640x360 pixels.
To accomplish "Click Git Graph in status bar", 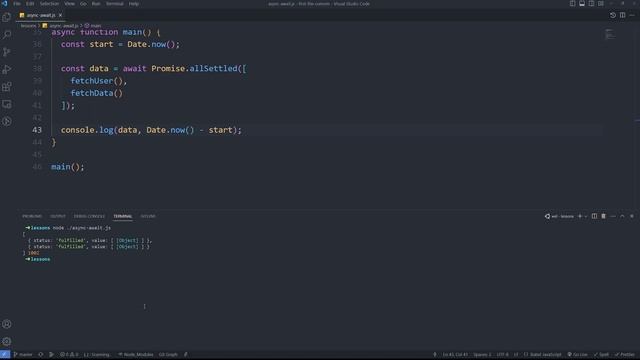I will click(x=168, y=355).
